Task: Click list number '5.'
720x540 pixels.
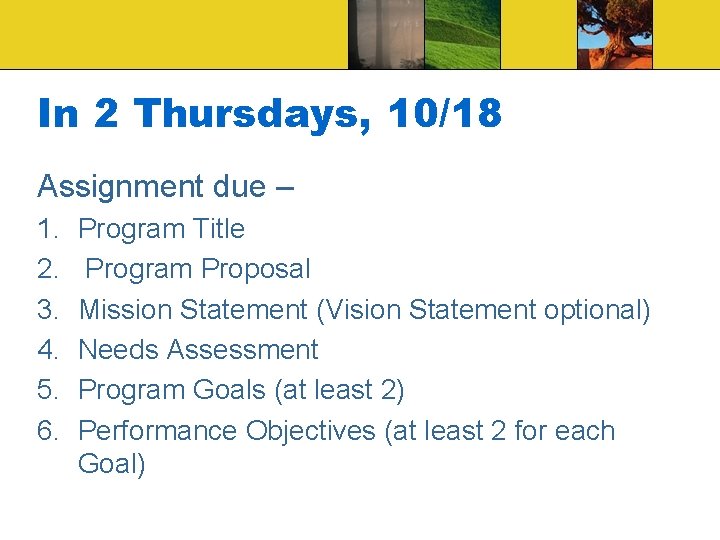Action: (48, 390)
